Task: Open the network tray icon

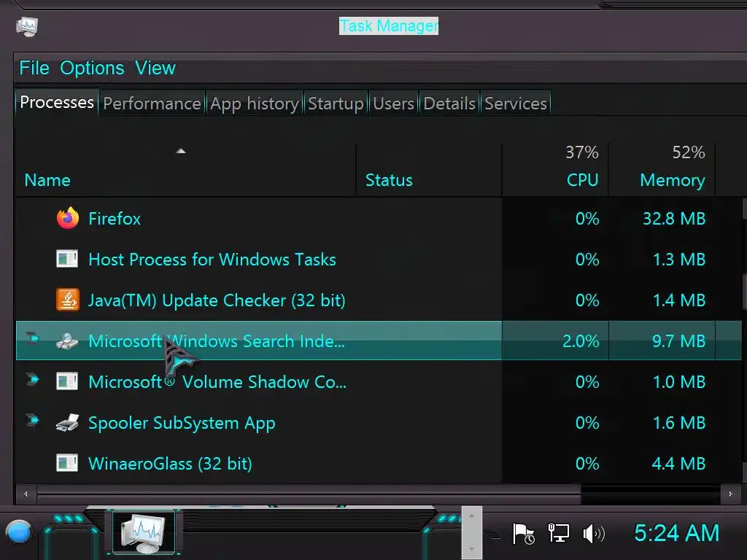Action: [558, 533]
